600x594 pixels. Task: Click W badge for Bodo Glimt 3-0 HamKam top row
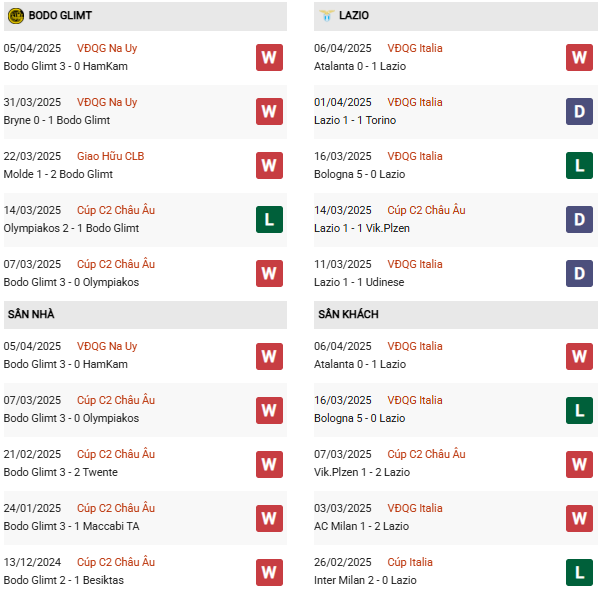pos(269,57)
